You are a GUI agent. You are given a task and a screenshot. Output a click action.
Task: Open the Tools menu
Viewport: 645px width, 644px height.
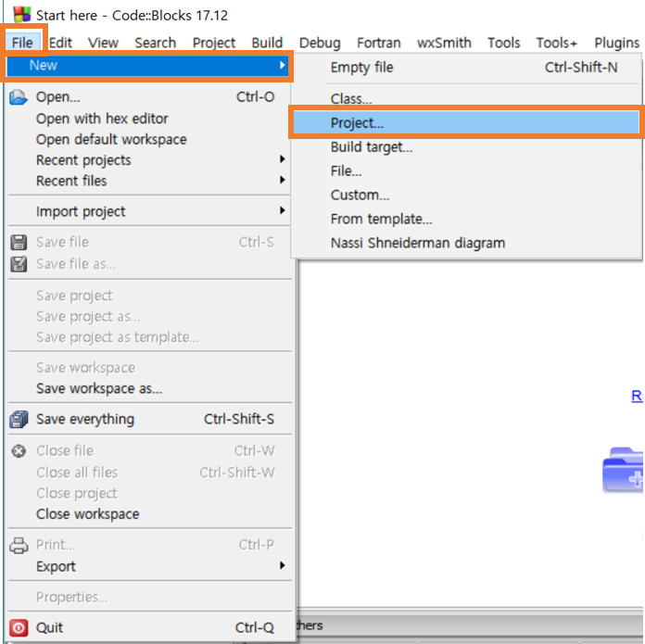[x=503, y=43]
